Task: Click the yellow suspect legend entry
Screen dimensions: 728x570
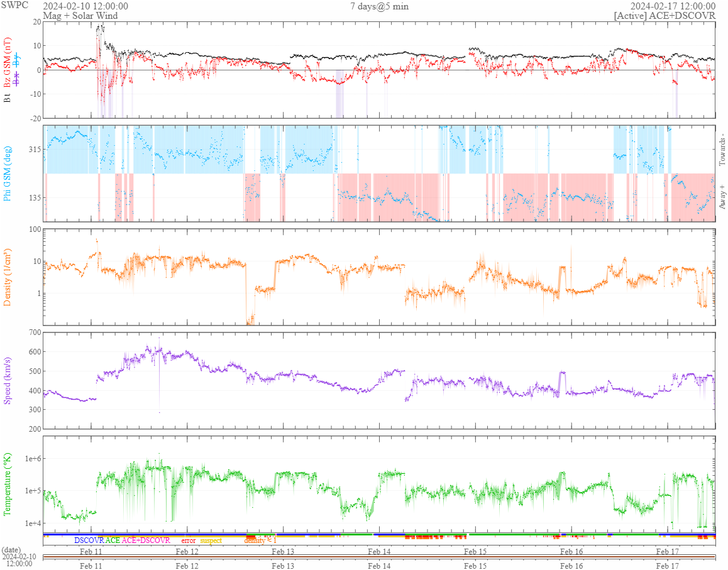Action: (x=211, y=540)
